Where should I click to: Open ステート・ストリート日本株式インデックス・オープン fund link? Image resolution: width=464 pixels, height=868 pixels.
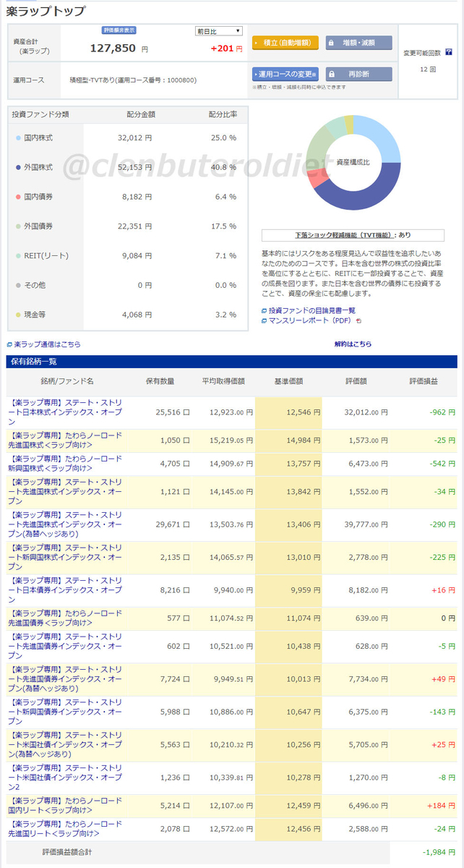pos(65,412)
